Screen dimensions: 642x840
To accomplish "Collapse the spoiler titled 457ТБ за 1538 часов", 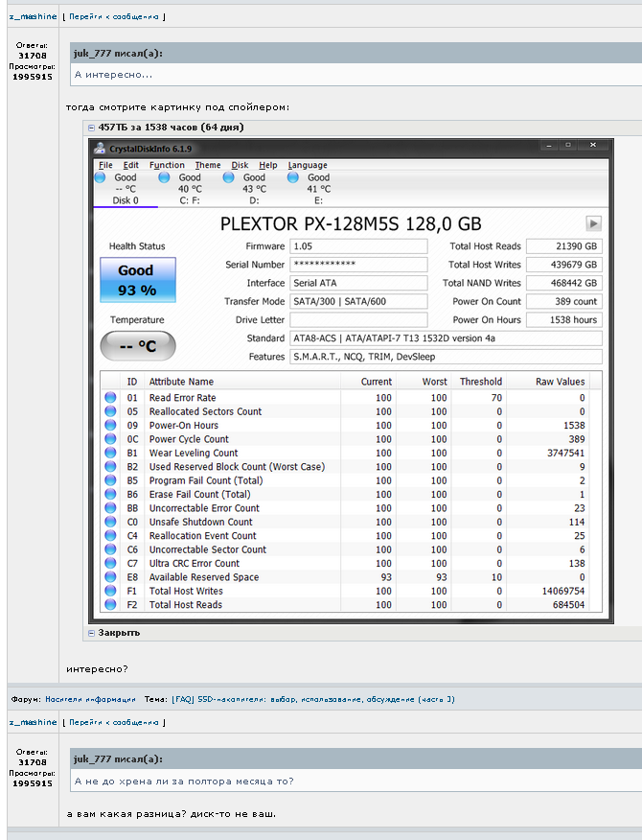I will coord(92,128).
